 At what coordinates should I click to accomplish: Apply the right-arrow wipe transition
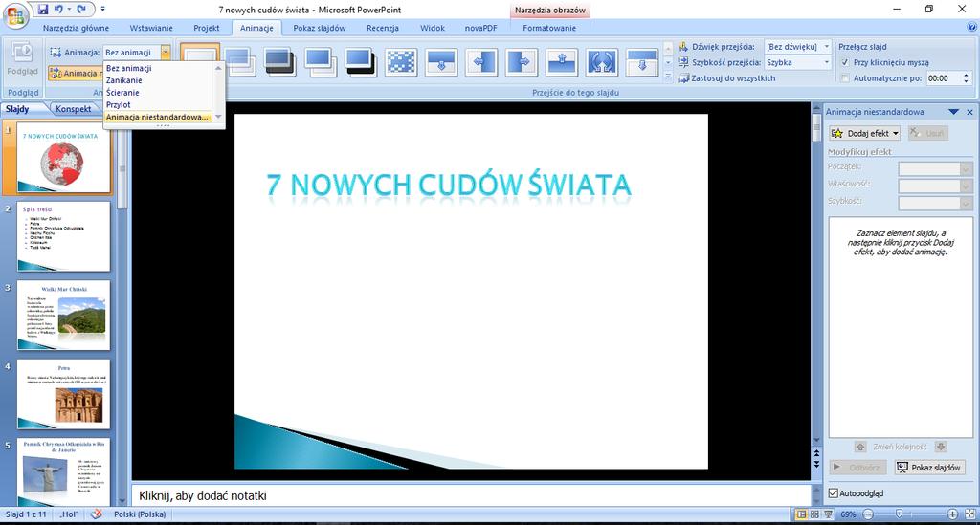coord(522,62)
